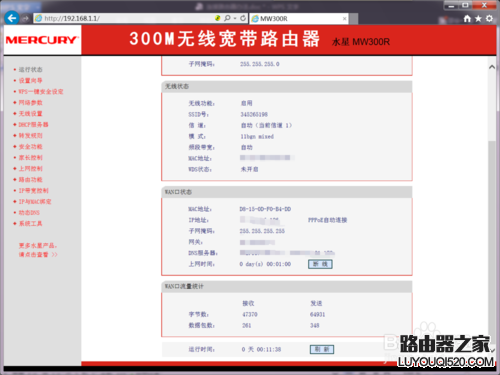Open the browser Tools gear icon
Viewport: 500px width, 375px height.
click(x=489, y=19)
